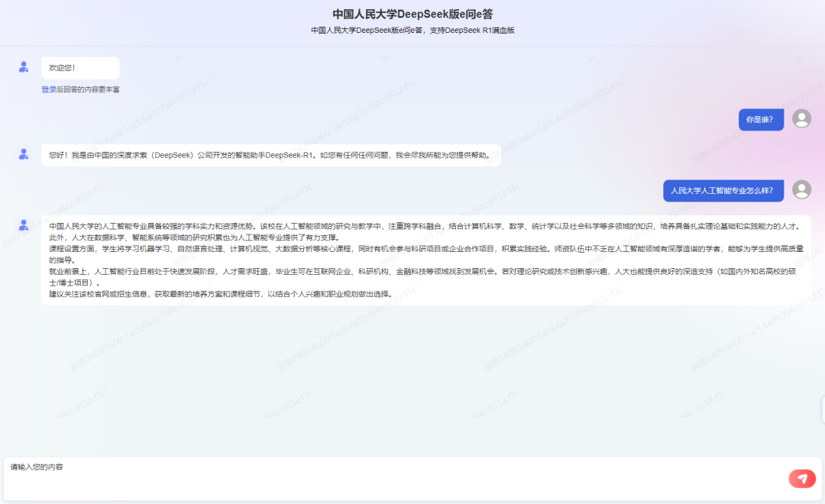This screenshot has width=825, height=504.
Task: Click the orange send button at bottom right
Action: click(802, 479)
